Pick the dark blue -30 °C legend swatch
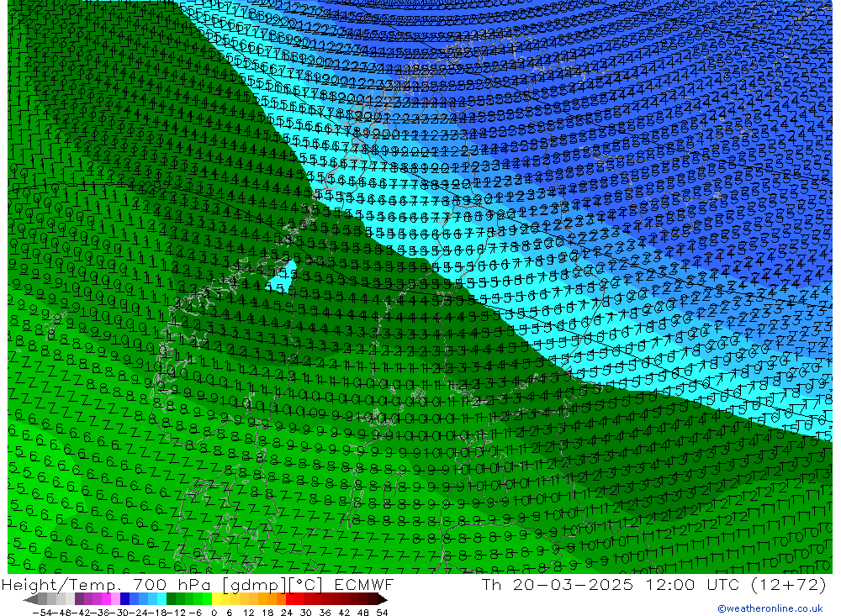The height and width of the screenshot is (616, 841). (x=124, y=599)
